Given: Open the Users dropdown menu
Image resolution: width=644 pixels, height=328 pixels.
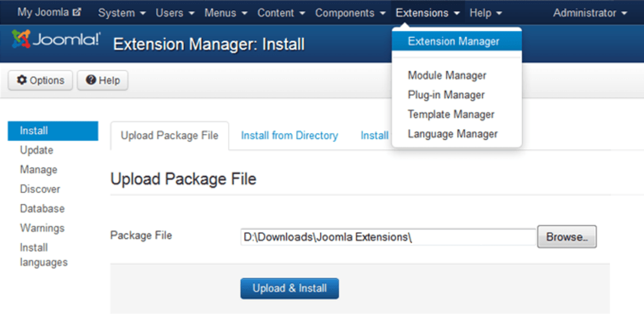Looking at the screenshot, I should tap(175, 13).
